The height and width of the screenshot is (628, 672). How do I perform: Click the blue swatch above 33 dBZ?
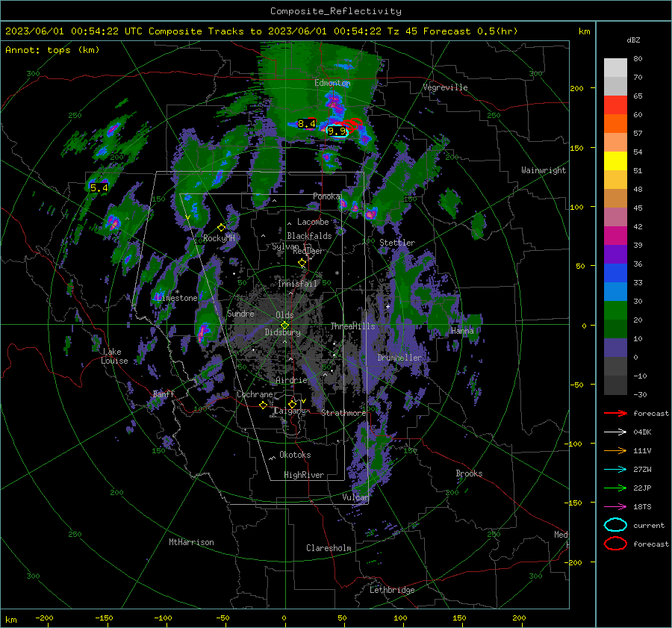pyautogui.click(x=615, y=273)
